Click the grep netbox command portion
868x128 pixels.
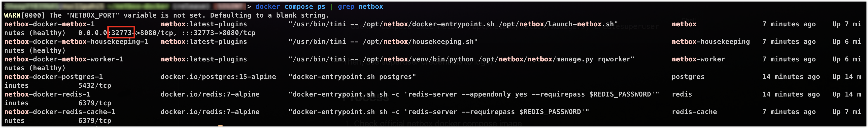click(360, 6)
